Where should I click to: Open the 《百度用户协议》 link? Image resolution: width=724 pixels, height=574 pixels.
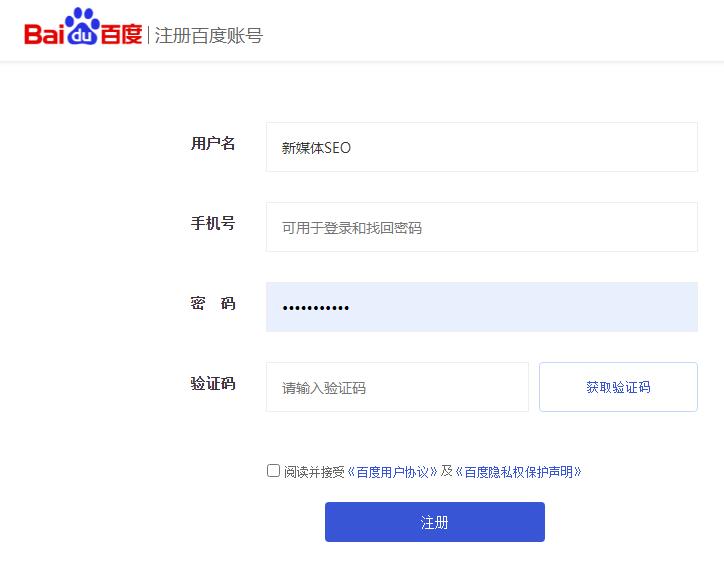pyautogui.click(x=392, y=471)
